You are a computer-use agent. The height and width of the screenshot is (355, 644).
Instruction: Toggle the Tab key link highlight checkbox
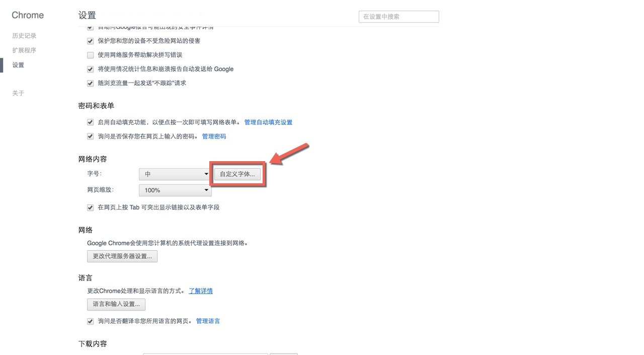pyautogui.click(x=91, y=207)
